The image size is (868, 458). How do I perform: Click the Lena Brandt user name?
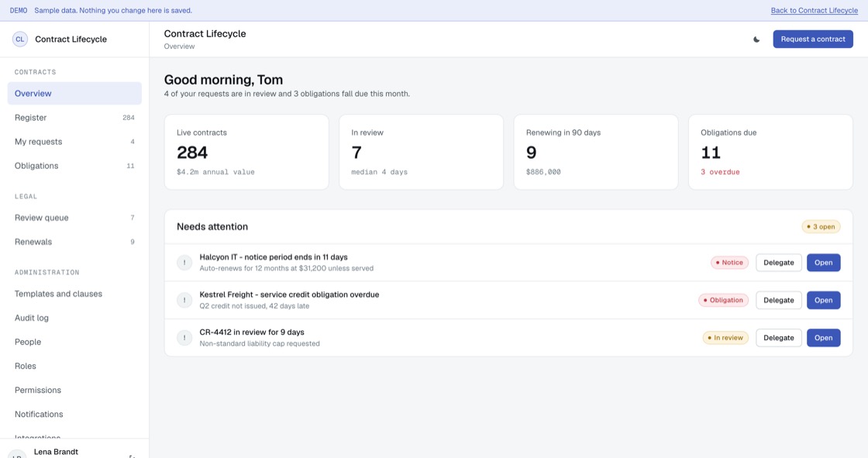point(56,452)
